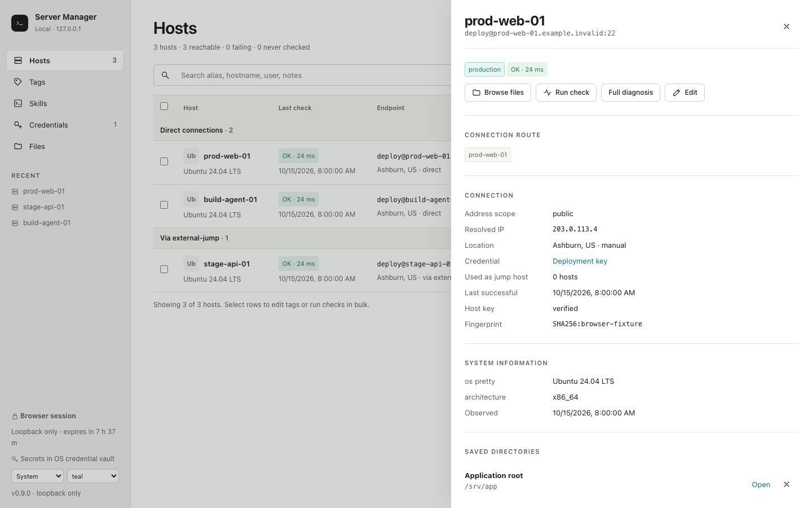The width and height of the screenshot is (812, 508).
Task: Click the prod-web-01 connection route chip
Action: pos(488,155)
